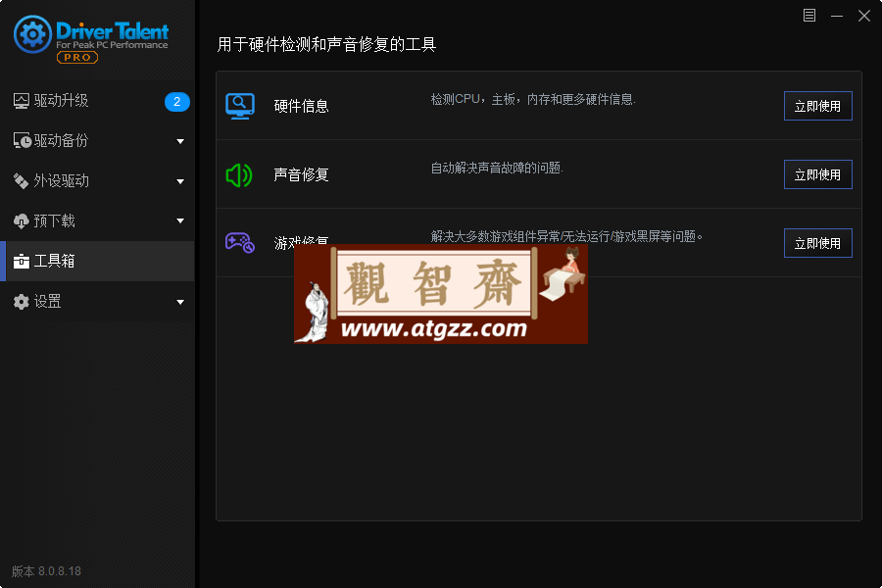
Task: Expand the 驱动备份 dropdown arrow
Action: tap(180, 141)
